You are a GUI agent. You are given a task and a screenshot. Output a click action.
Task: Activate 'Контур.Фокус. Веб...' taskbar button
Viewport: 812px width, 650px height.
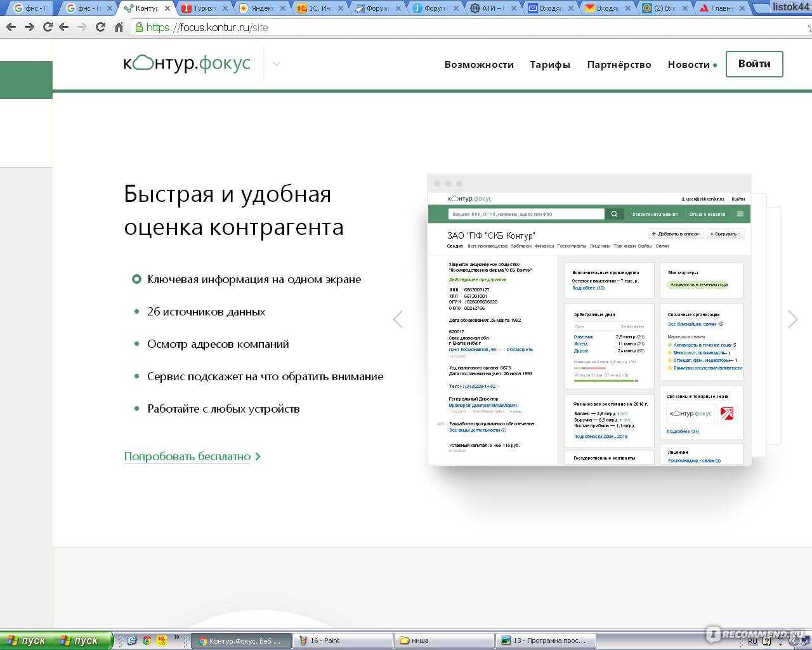point(241,640)
